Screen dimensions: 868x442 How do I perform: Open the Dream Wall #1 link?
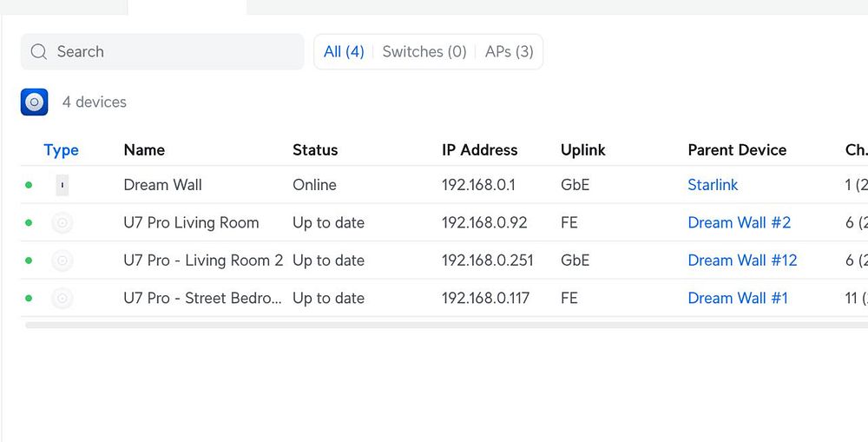point(738,299)
